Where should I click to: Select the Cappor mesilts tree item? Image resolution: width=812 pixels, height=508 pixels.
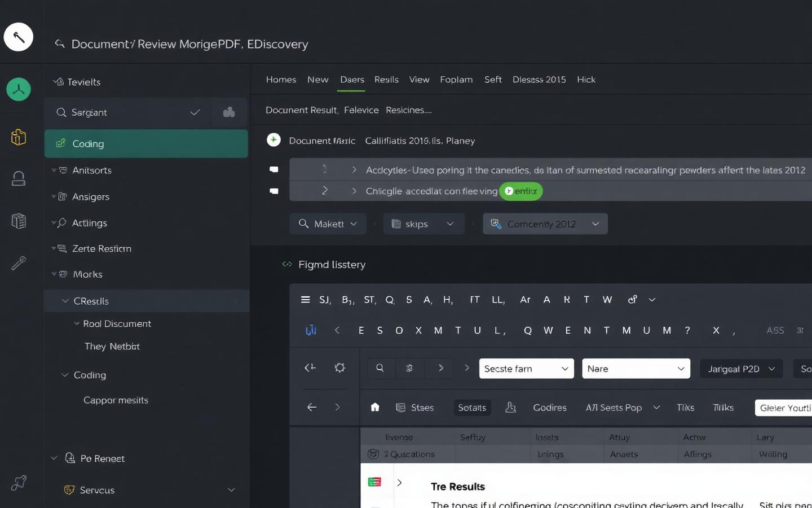click(116, 400)
